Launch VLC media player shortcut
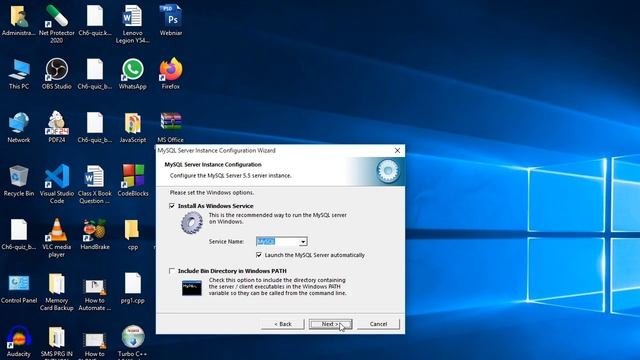Viewport: 640px width, 360px height. (x=57, y=238)
